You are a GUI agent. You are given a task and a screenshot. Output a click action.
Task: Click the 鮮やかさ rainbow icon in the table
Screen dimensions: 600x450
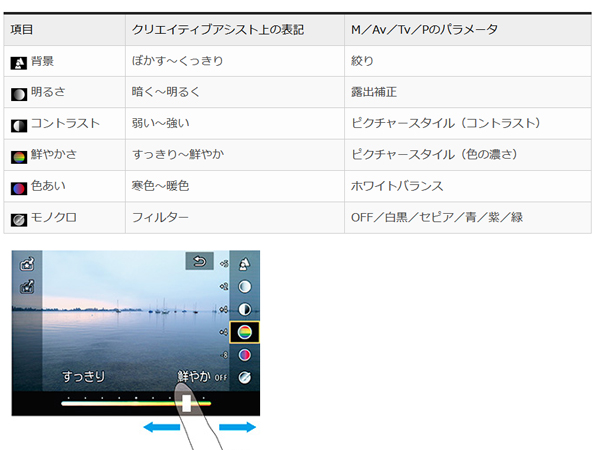point(19,157)
